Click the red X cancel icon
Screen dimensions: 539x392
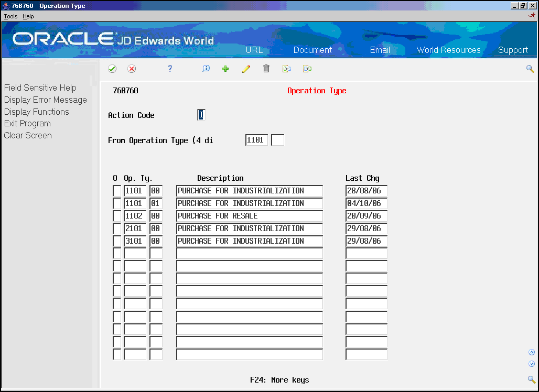pos(131,69)
